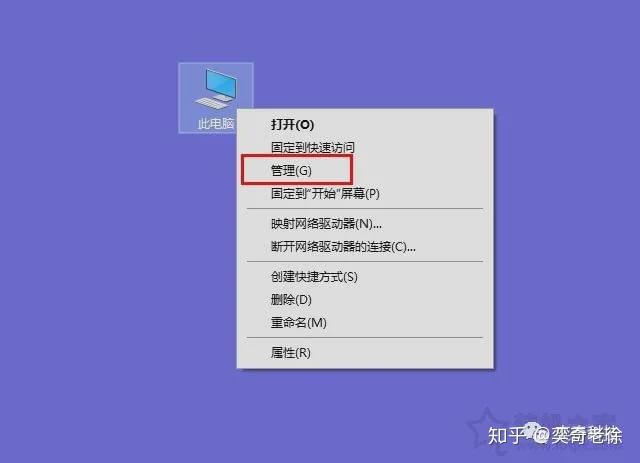The height and width of the screenshot is (463, 640).
Task: Click the @奕奇老徐 author watermark text
Action: coord(578,435)
